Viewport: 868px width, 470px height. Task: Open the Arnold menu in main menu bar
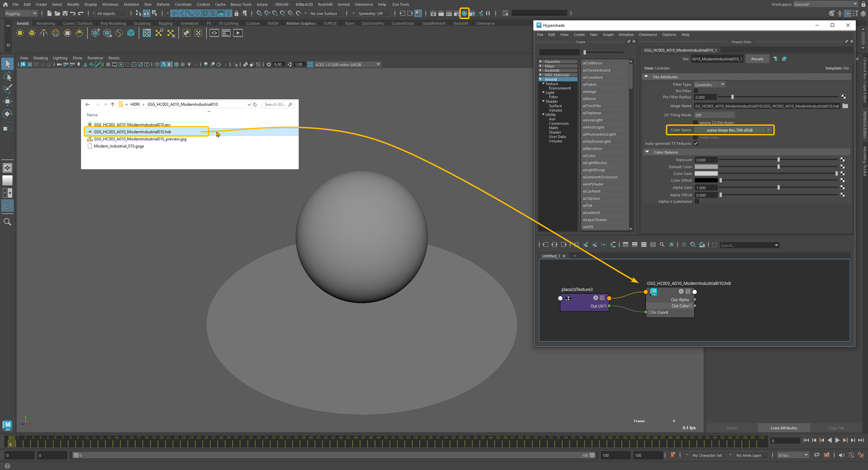click(x=343, y=4)
